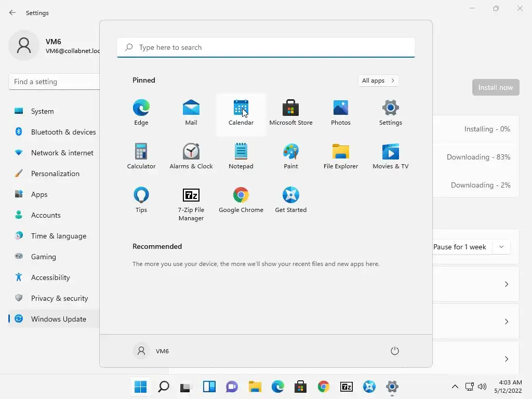The image size is (532, 399).
Task: Open Google Chrome pinned app
Action: click(x=241, y=201)
